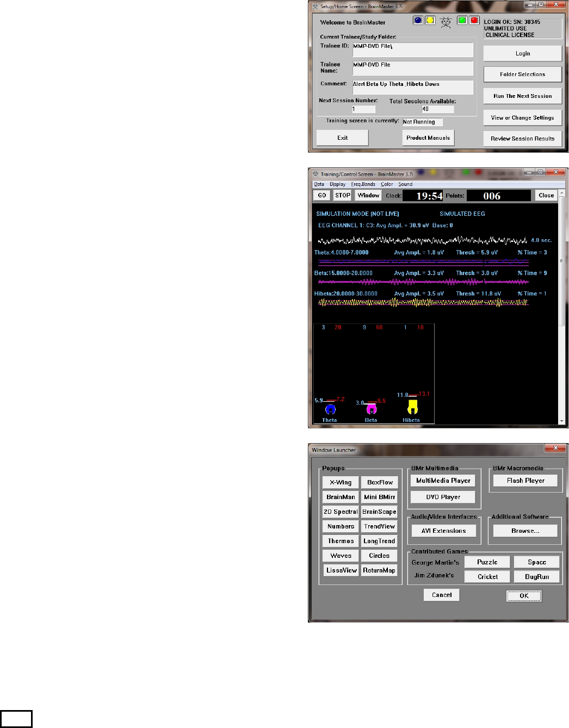
Task: Click the red indicator light icon
Action: tap(474, 21)
